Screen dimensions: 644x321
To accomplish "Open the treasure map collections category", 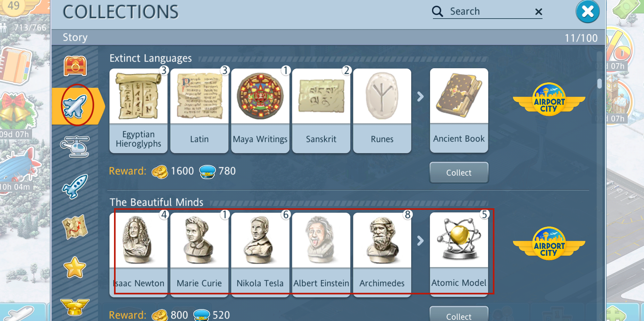I will coord(75,227).
